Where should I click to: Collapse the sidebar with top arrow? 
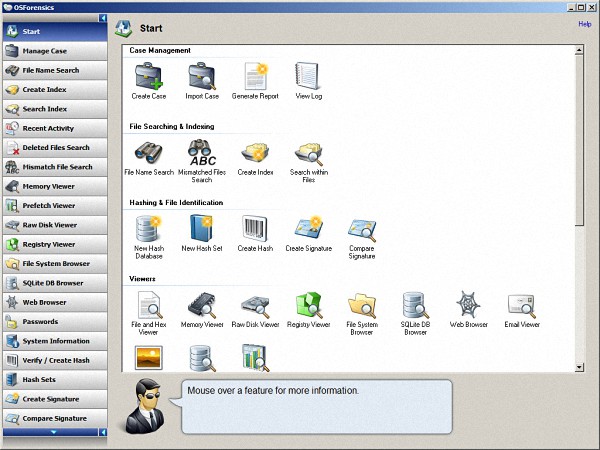(x=103, y=19)
